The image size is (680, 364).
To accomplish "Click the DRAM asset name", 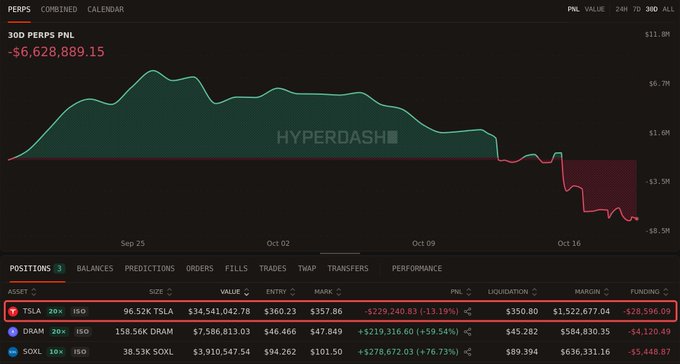I will click(x=33, y=331).
